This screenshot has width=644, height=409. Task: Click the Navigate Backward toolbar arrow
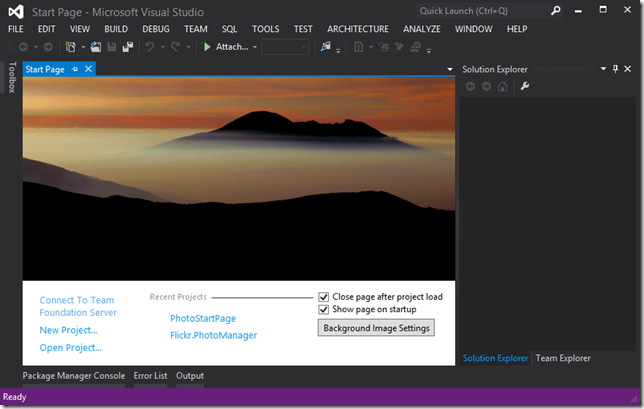point(23,47)
